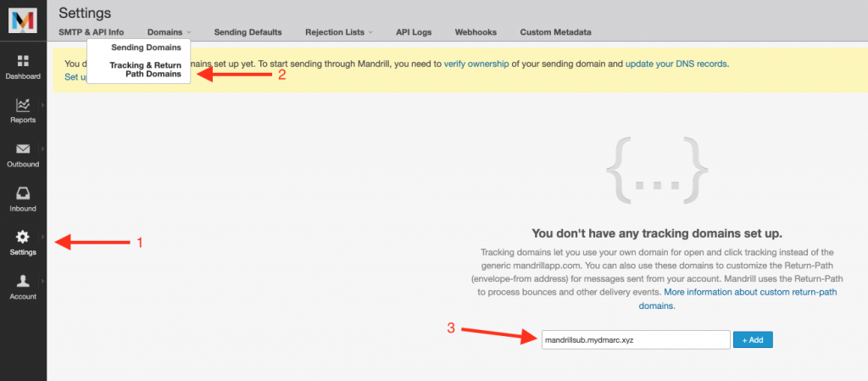The height and width of the screenshot is (381, 868).
Task: Switch to SMTP & API Info tab
Action: click(x=91, y=32)
